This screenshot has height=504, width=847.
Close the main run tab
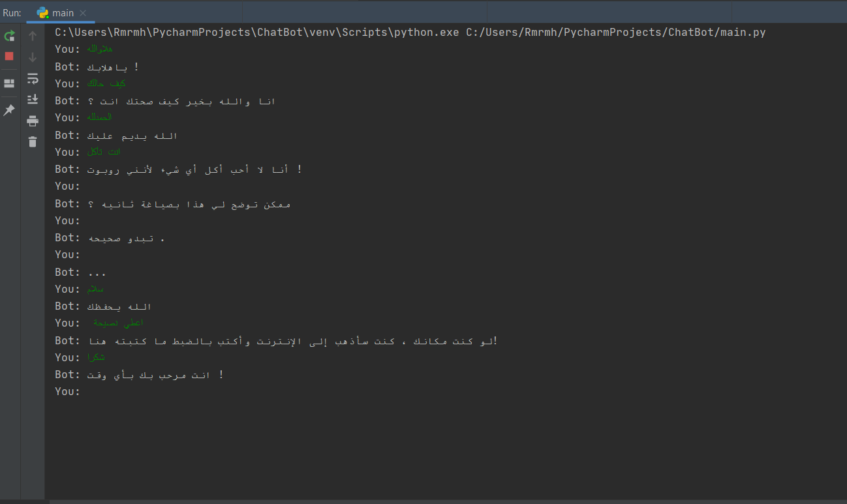click(82, 12)
